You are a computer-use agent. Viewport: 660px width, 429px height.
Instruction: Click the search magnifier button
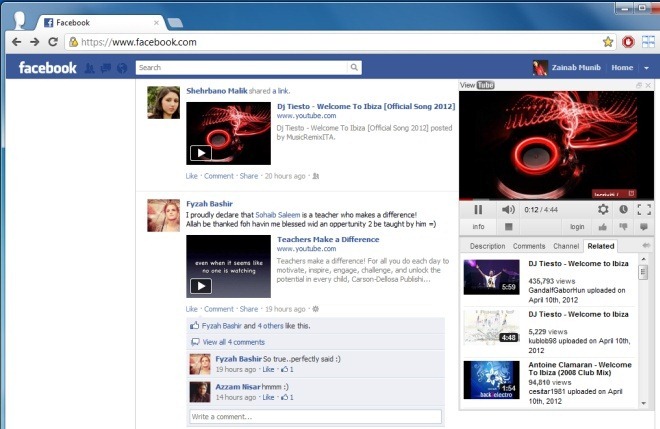click(x=354, y=67)
